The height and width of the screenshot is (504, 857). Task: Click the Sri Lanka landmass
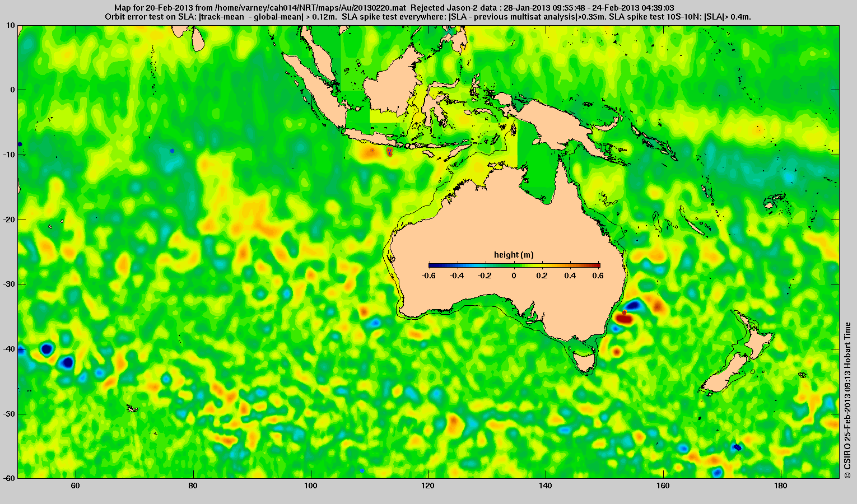(x=197, y=39)
